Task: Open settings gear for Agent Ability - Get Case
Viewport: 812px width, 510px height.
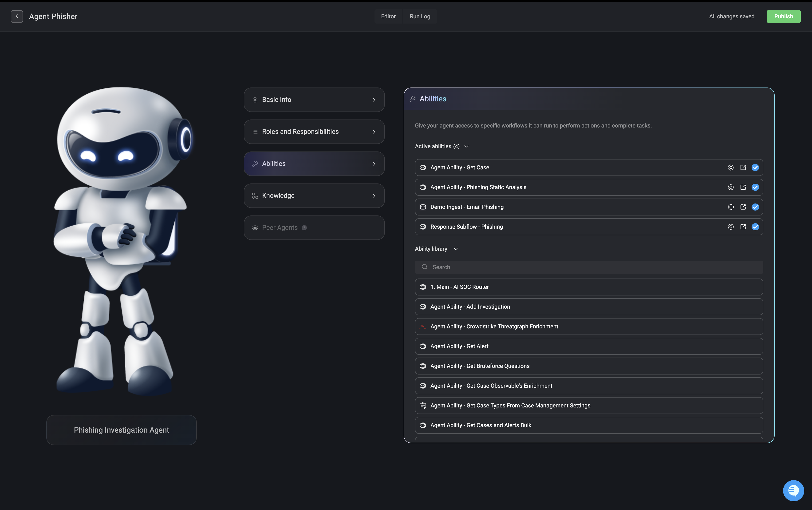Action: point(730,168)
